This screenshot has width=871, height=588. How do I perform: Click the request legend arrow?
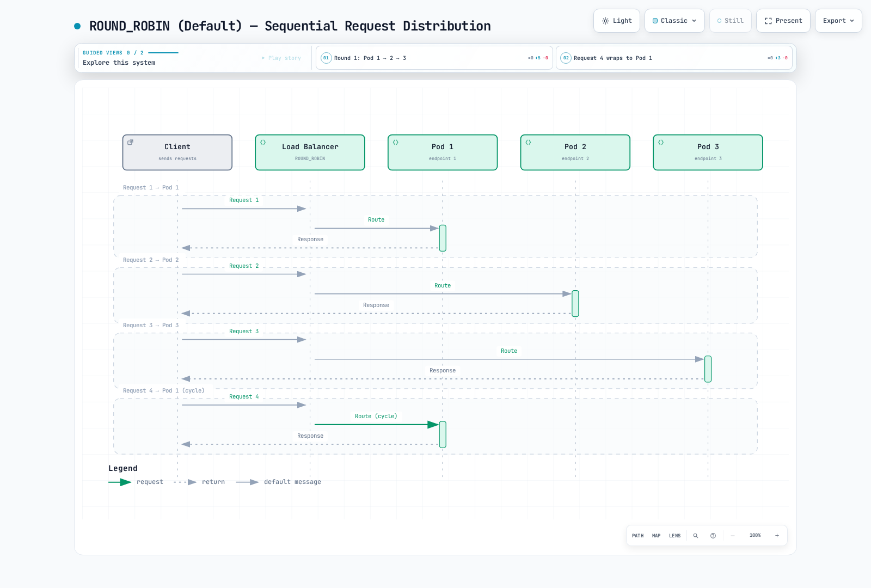pyautogui.click(x=120, y=482)
